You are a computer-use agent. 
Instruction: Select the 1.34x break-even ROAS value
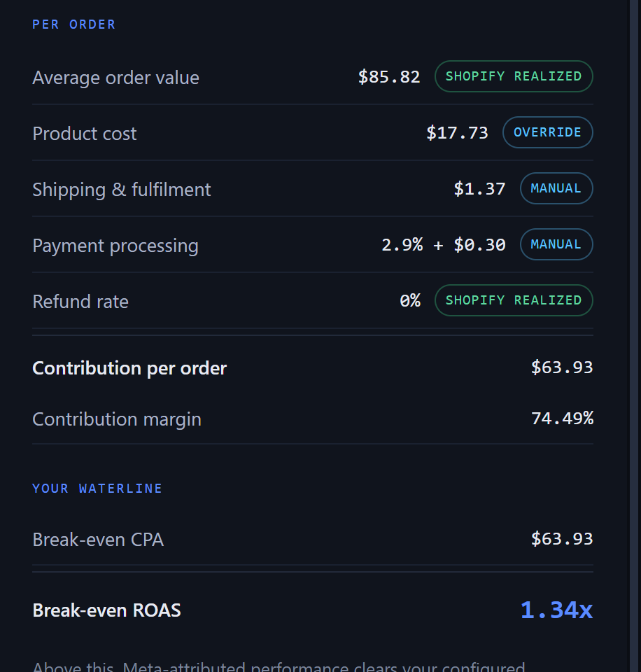click(x=556, y=610)
